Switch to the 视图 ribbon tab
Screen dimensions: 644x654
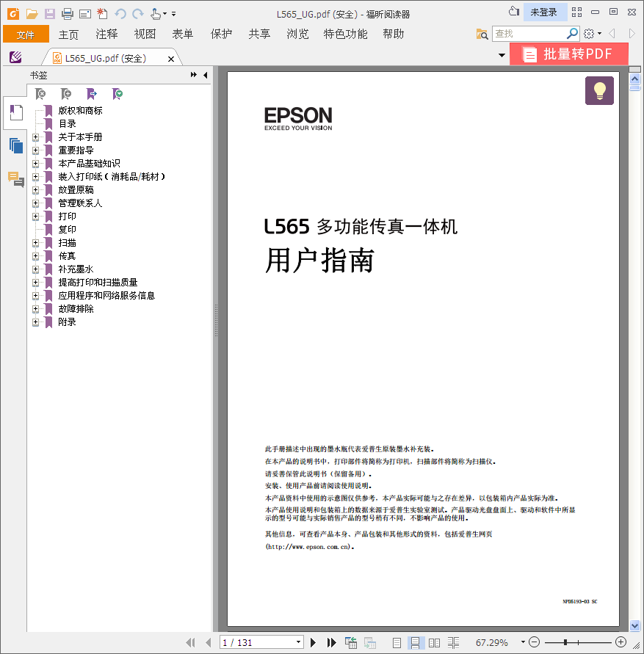click(x=145, y=34)
